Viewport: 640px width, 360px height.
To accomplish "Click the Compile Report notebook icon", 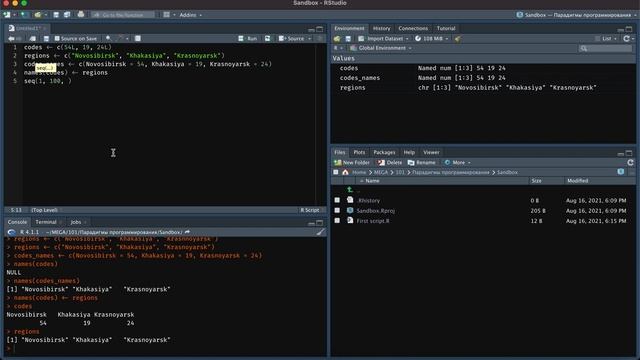I will (138, 38).
